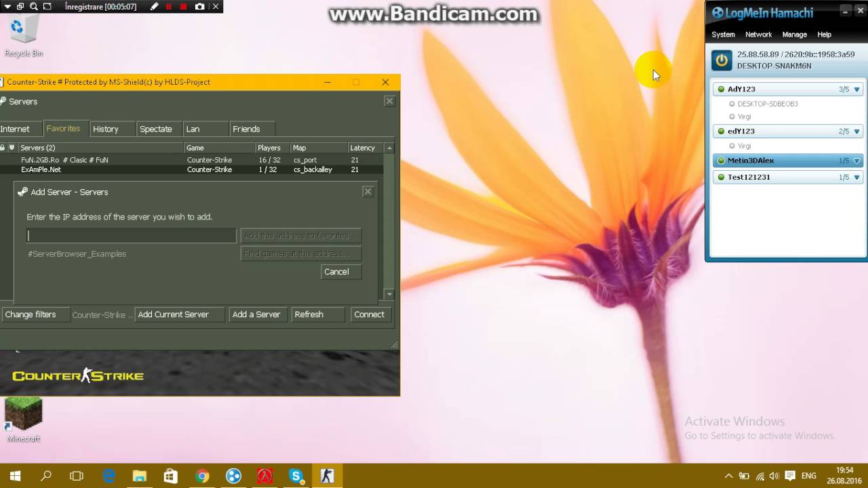This screenshot has width=868, height=488.
Task: Expand the Test121231 network dropdown arrow
Action: [856, 178]
